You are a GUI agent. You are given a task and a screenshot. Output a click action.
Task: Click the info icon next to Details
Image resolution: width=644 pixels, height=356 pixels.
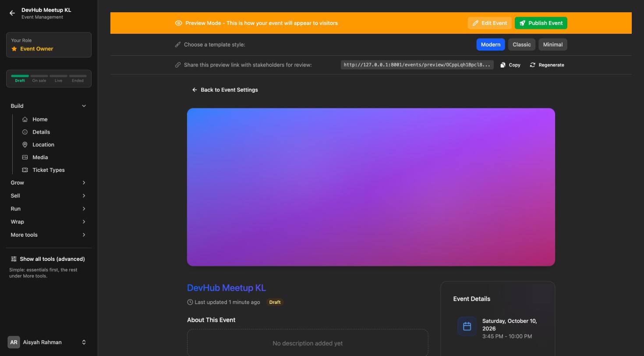25,132
